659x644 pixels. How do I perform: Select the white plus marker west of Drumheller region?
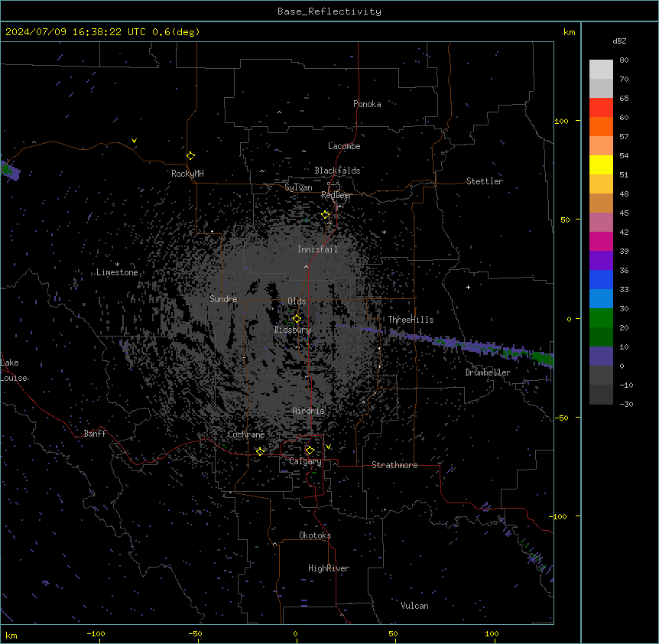point(468,287)
